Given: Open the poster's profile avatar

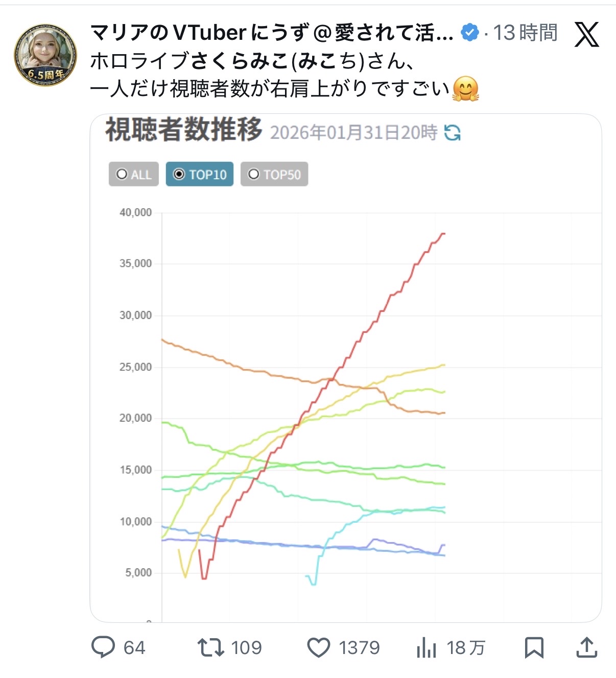Looking at the screenshot, I should coord(45,55).
